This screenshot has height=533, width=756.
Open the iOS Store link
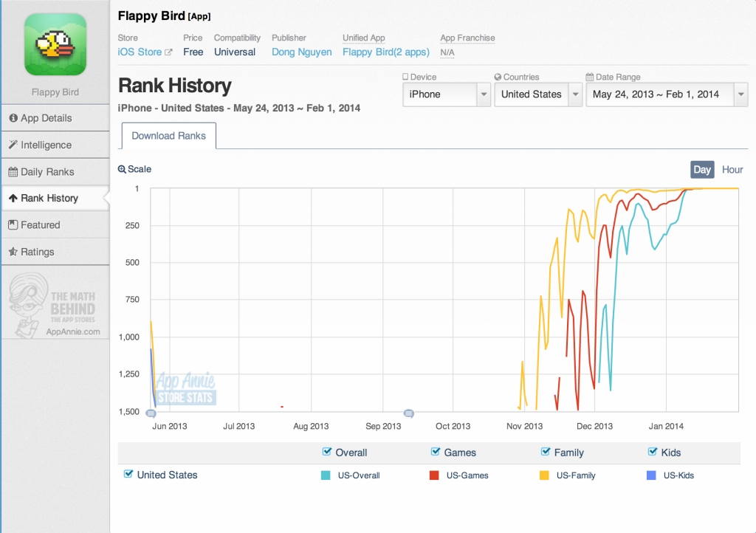(x=140, y=52)
